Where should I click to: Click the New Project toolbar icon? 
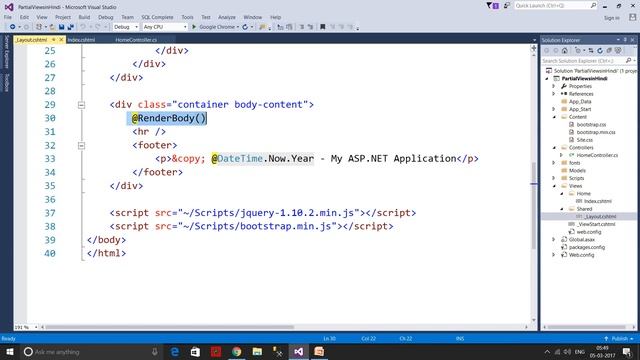[x=39, y=27]
